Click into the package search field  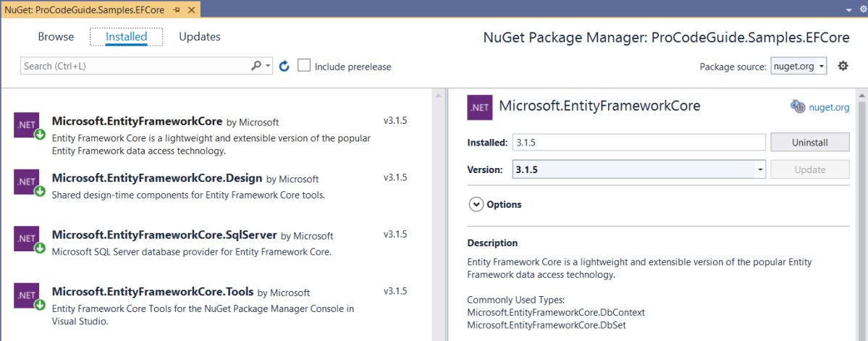pyautogui.click(x=134, y=66)
